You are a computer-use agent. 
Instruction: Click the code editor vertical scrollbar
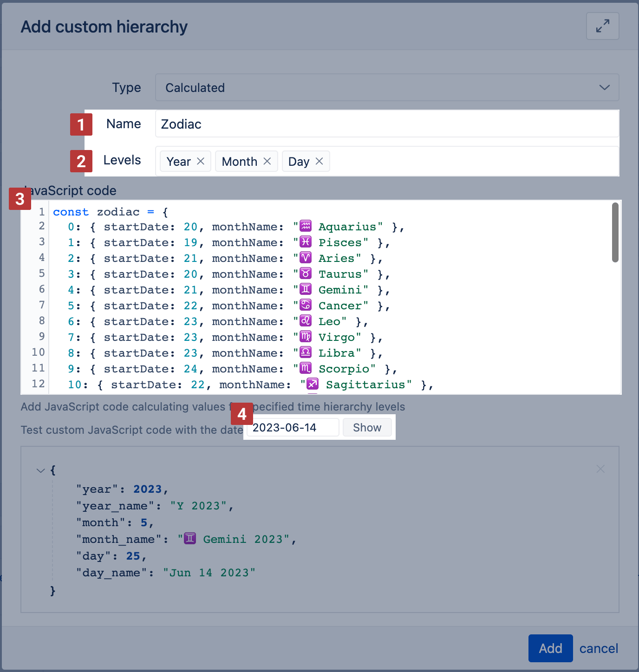(x=615, y=232)
